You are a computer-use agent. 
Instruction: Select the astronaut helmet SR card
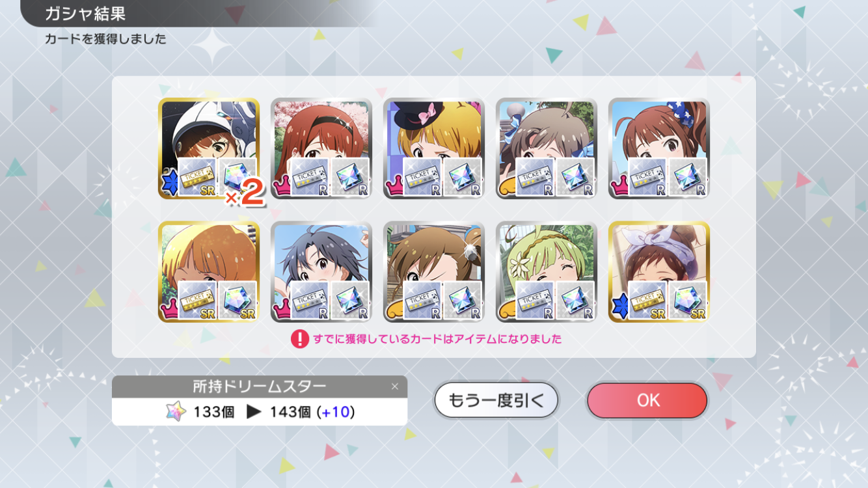point(208,148)
